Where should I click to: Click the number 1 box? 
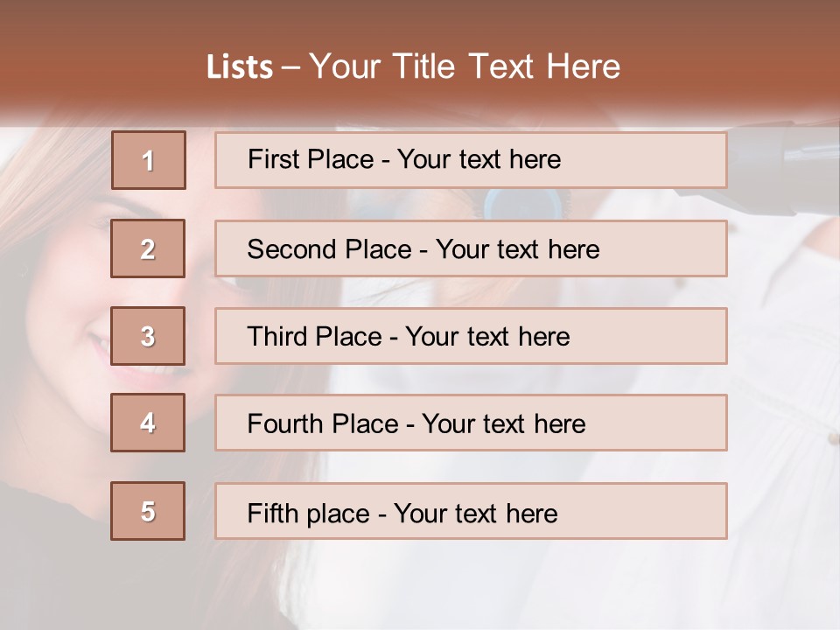pyautogui.click(x=148, y=160)
